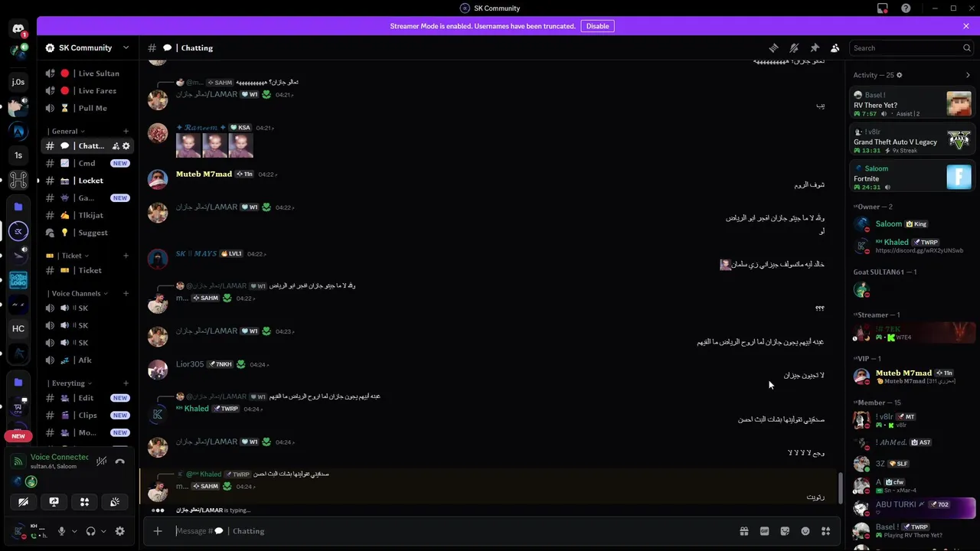
Task: Expand the Activity panel arrow
Action: [968, 75]
